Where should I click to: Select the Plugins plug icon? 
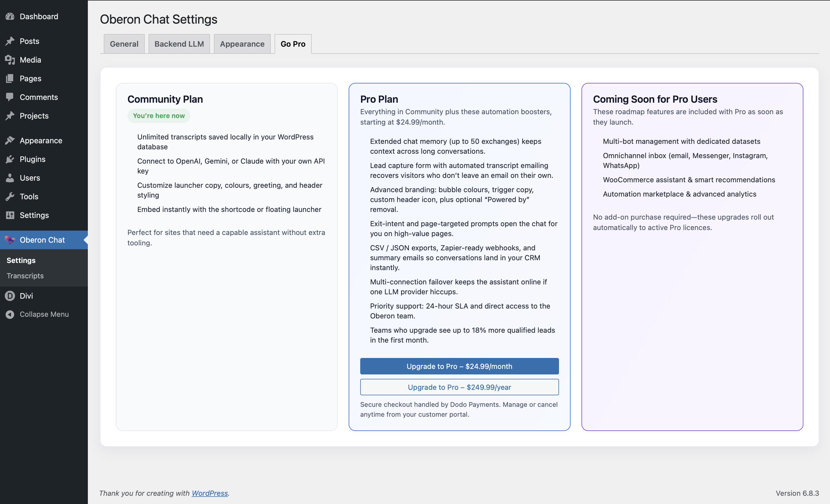point(10,159)
